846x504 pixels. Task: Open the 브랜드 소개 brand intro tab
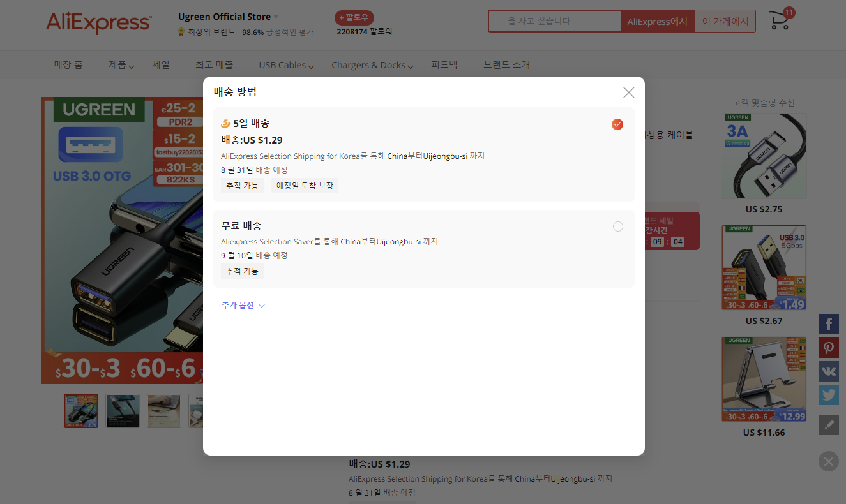click(507, 64)
